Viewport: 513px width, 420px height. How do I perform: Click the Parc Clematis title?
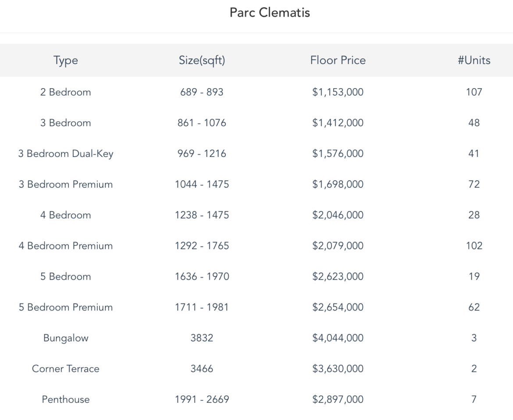coord(270,13)
